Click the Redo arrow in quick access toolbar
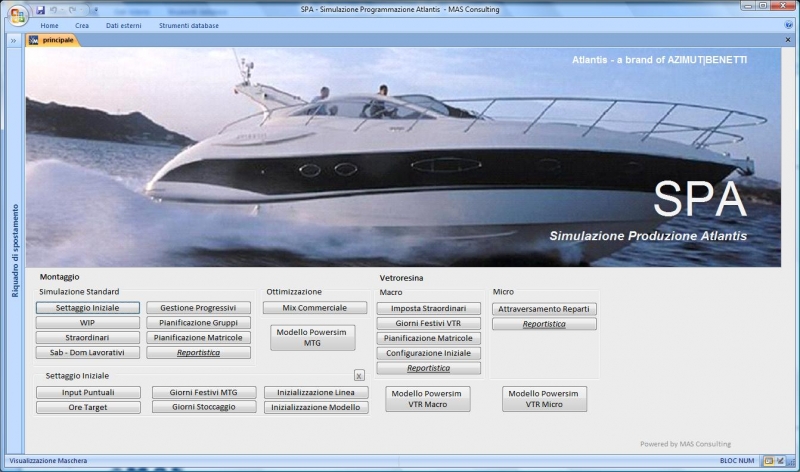 click(x=72, y=10)
